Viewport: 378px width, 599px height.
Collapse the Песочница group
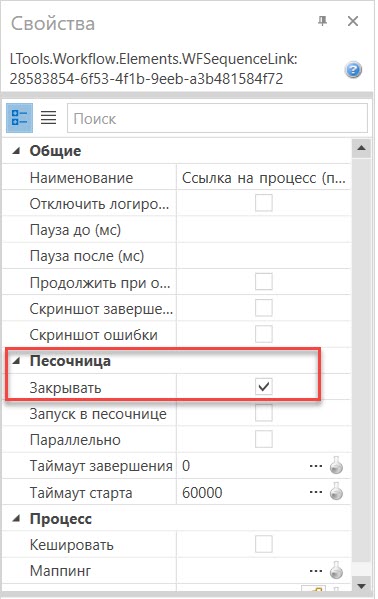16,361
